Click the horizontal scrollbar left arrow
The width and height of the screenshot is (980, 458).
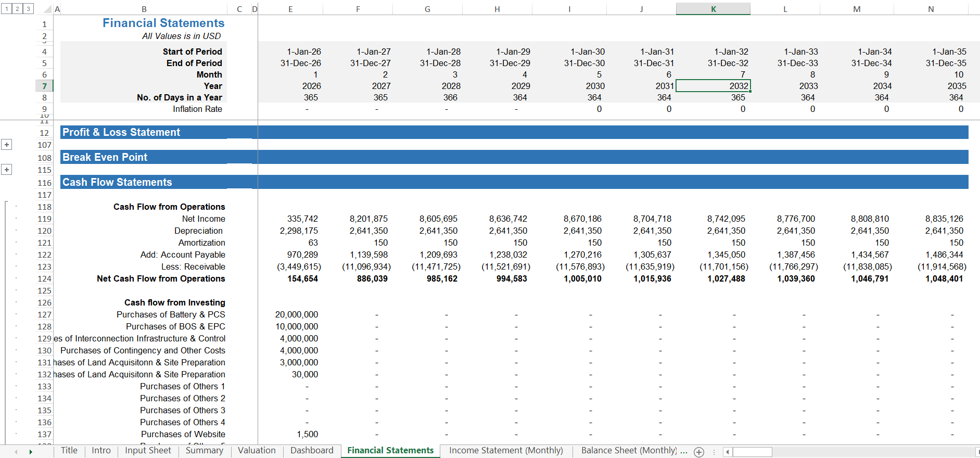tap(728, 452)
